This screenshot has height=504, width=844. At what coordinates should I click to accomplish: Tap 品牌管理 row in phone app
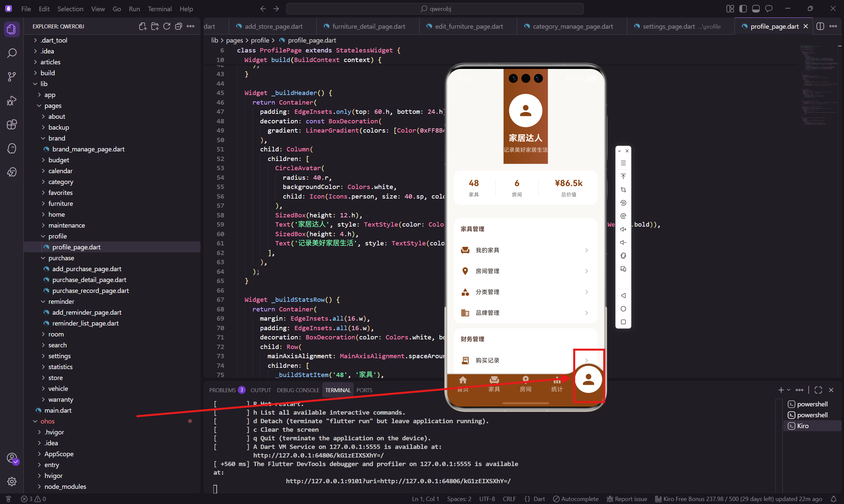(x=525, y=313)
